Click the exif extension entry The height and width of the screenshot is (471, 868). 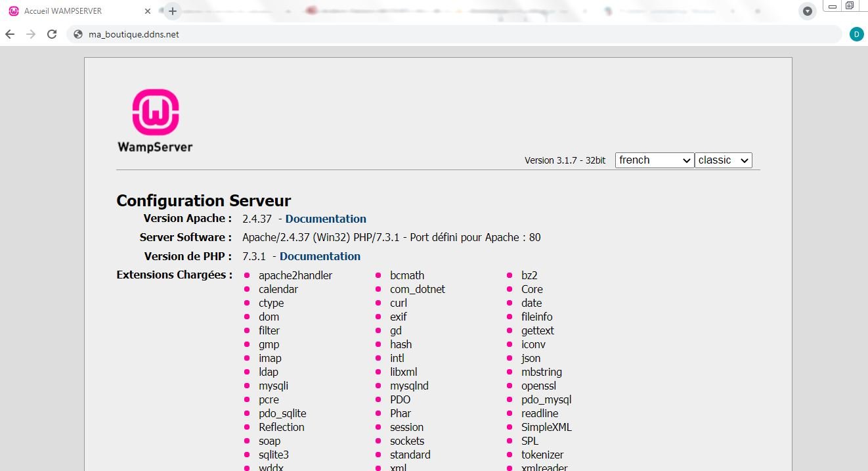399,317
